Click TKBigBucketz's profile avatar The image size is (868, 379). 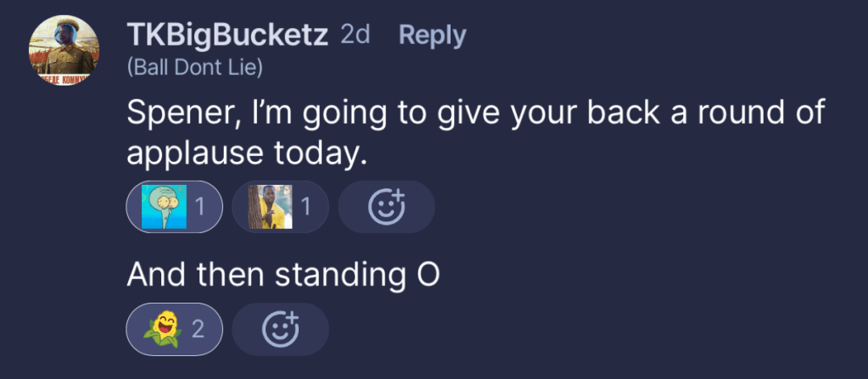pos(62,50)
